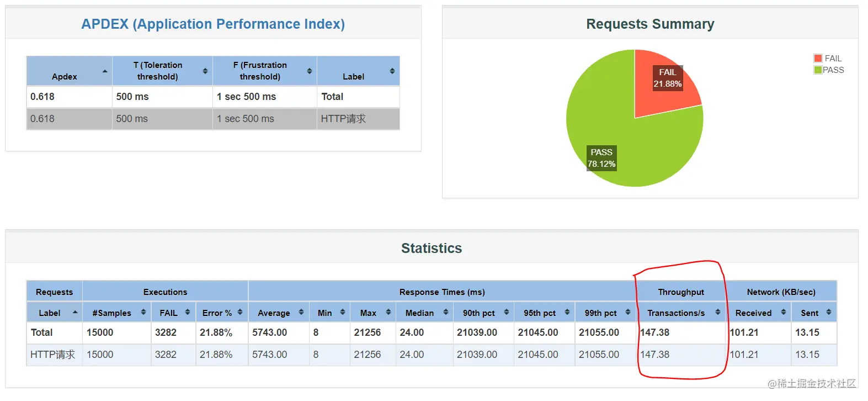Click sort arrows on F (Frustration threshold) column
The image size is (868, 401).
pyautogui.click(x=310, y=71)
